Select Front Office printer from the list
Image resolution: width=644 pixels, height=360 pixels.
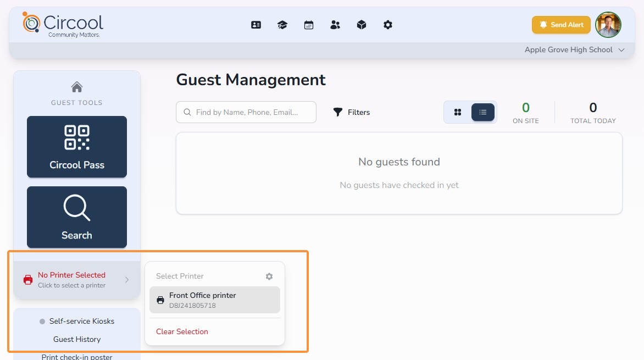coord(215,300)
